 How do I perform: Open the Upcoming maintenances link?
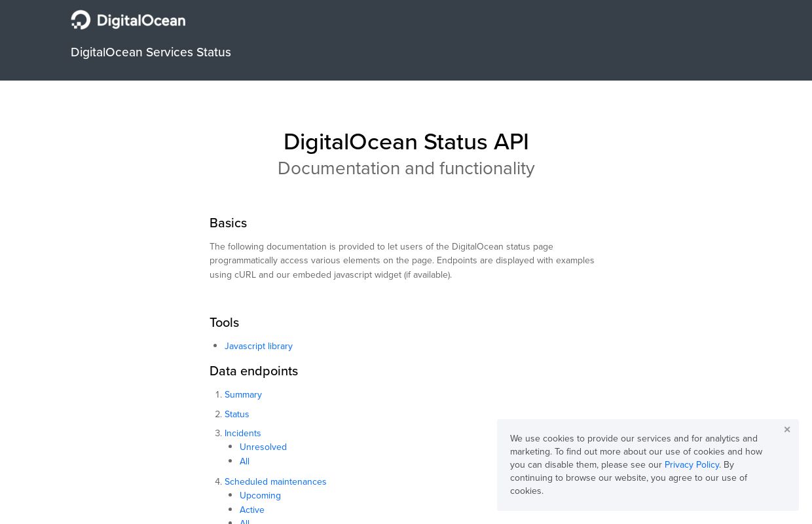[260, 495]
